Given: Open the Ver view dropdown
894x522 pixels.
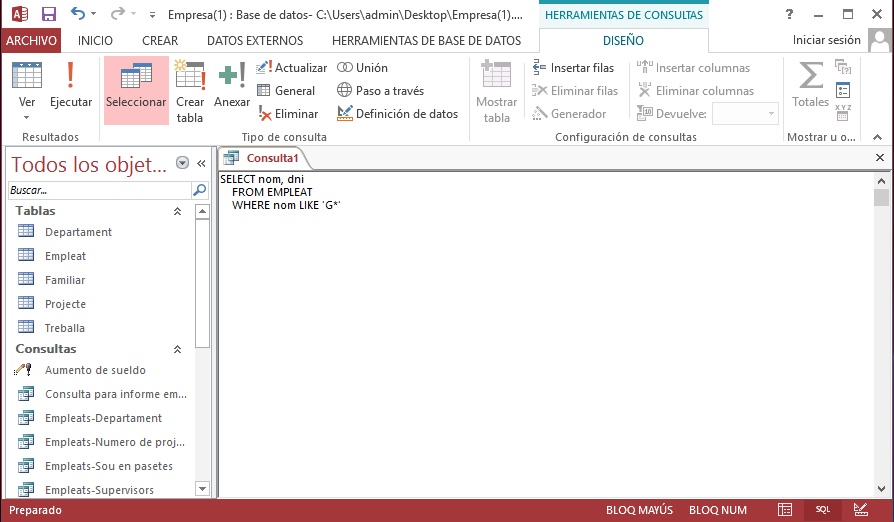Looking at the screenshot, I should (x=27, y=108).
